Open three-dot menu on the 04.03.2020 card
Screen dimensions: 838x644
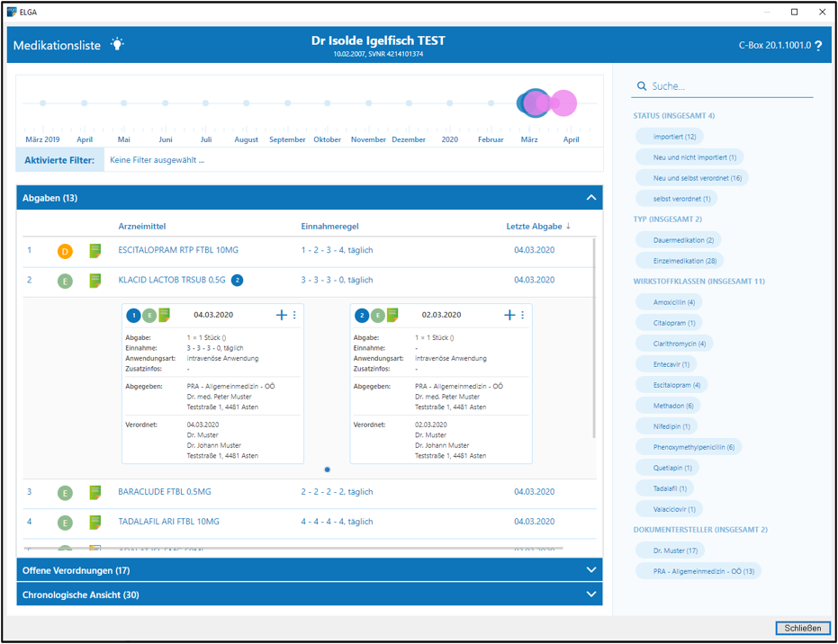[x=294, y=315]
